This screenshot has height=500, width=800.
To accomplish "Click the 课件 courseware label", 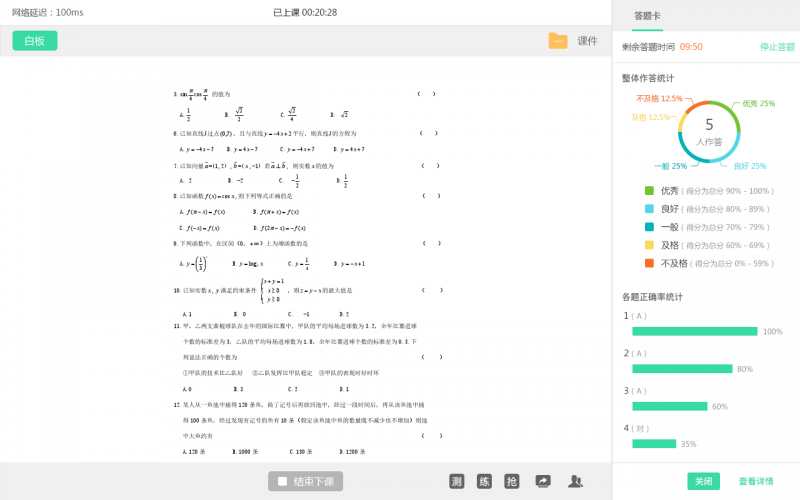I will pos(587,41).
